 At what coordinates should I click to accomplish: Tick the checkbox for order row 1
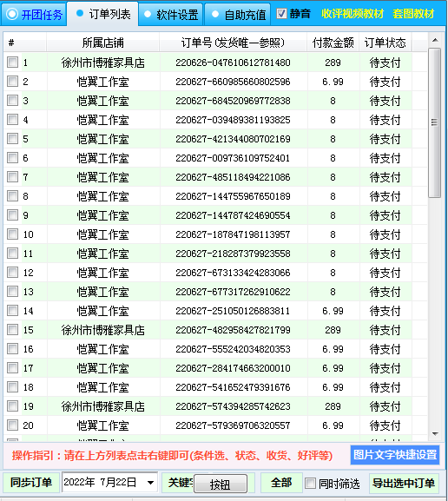[x=13, y=62]
